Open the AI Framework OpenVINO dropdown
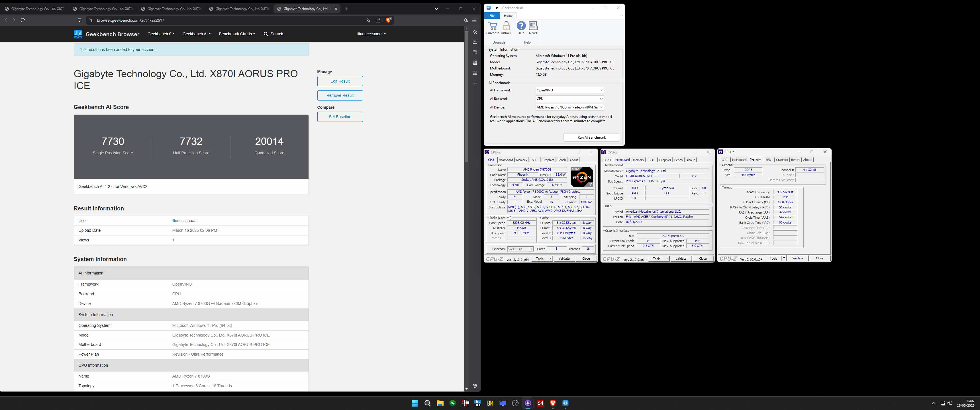Image resolution: width=980 pixels, height=410 pixels. pos(569,90)
